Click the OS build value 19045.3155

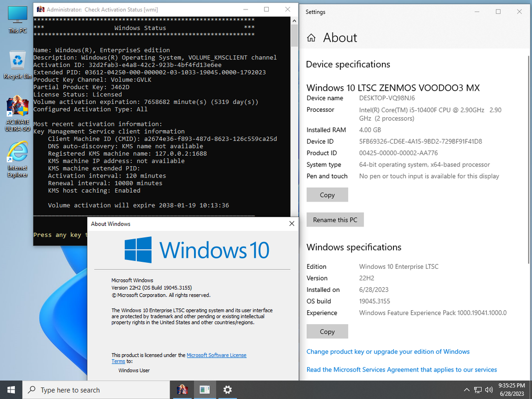pyautogui.click(x=374, y=301)
